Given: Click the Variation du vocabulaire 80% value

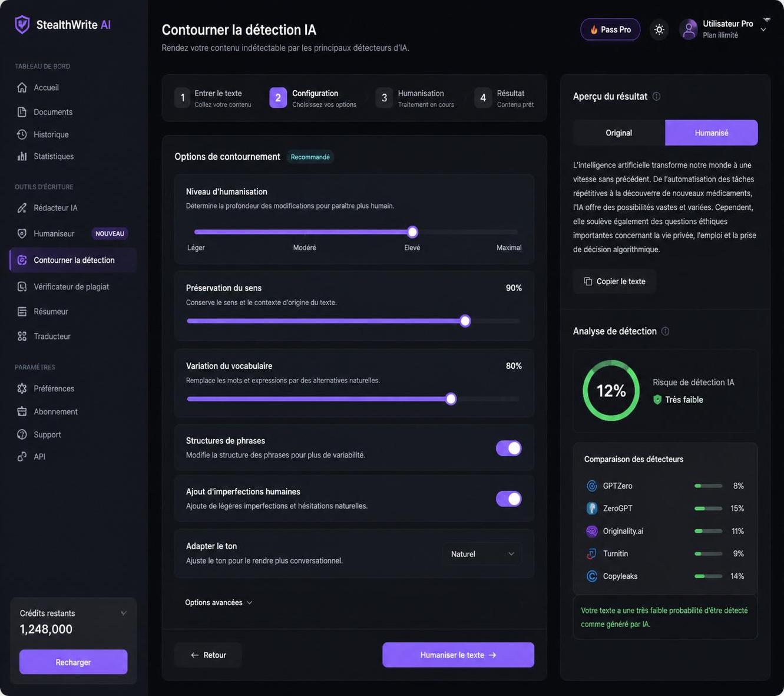Looking at the screenshot, I should click(x=514, y=366).
